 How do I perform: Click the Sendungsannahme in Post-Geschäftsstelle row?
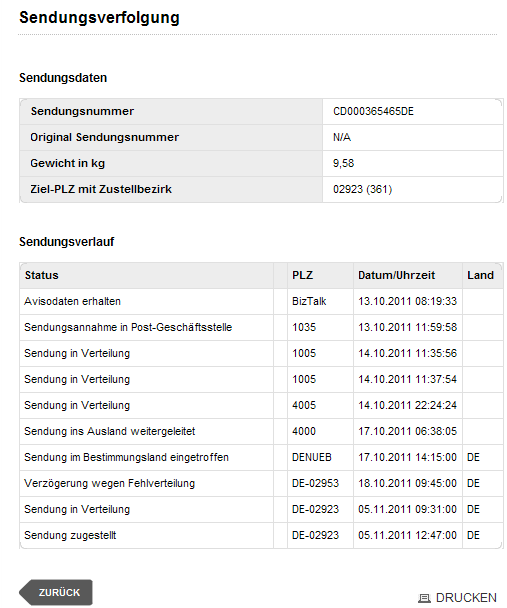[261, 327]
